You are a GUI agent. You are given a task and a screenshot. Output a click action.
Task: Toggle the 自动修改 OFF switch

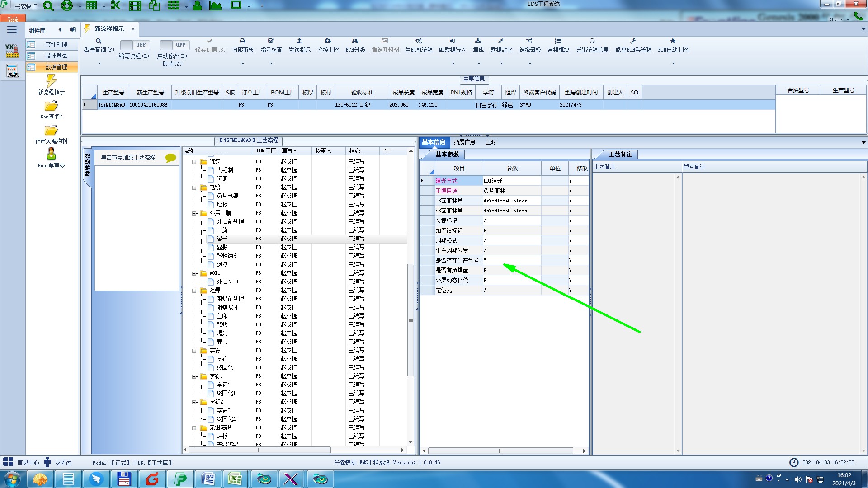tap(173, 45)
